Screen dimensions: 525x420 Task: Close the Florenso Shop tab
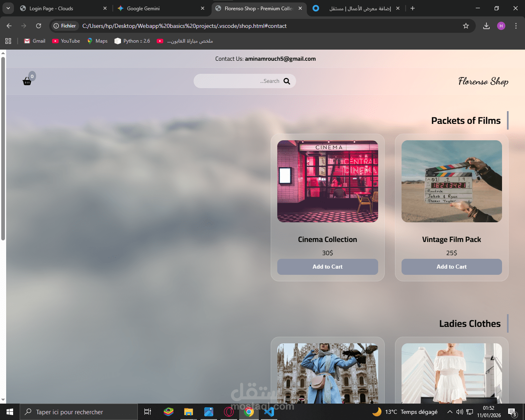click(300, 8)
